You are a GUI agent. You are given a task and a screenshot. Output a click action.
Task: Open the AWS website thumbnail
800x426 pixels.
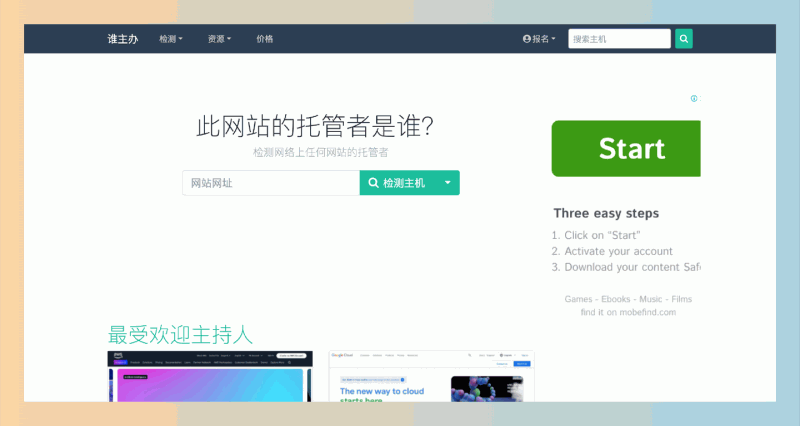[210, 376]
